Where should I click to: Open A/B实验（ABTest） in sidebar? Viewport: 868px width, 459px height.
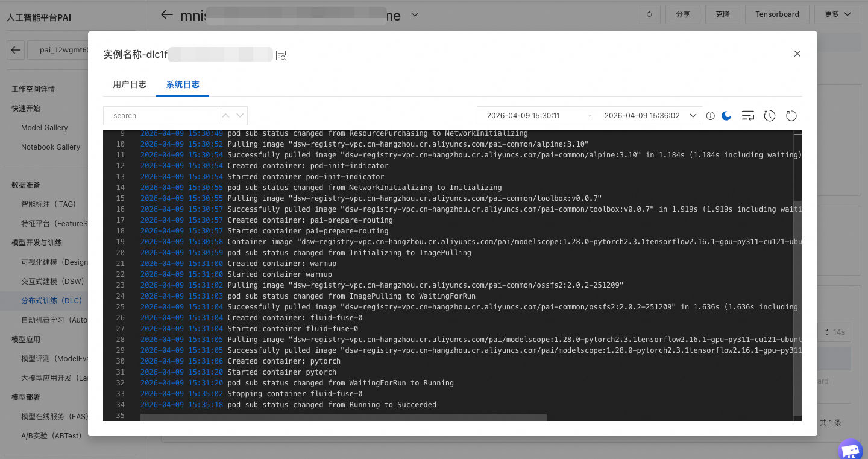point(51,435)
